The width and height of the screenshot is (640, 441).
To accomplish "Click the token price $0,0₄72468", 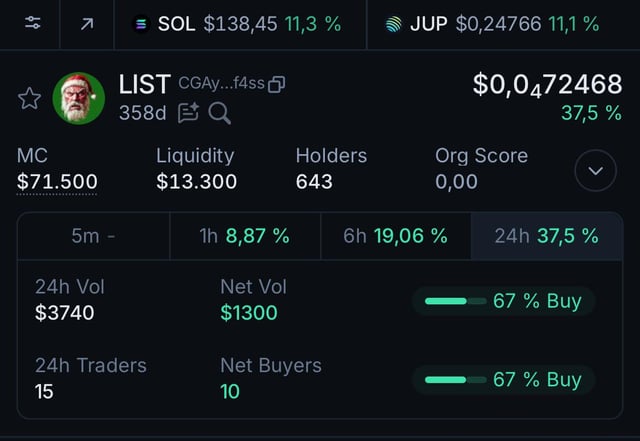I will (547, 85).
